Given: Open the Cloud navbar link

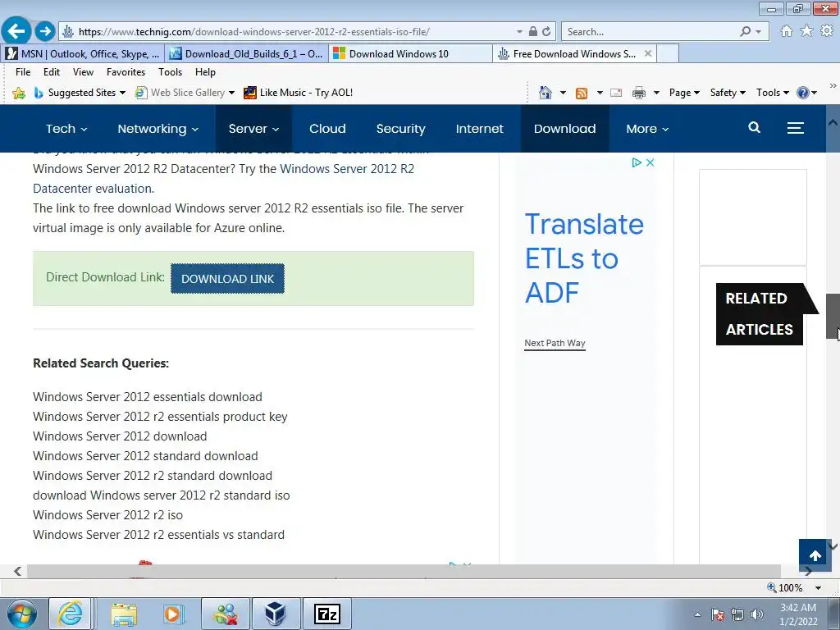Looking at the screenshot, I should tap(327, 129).
